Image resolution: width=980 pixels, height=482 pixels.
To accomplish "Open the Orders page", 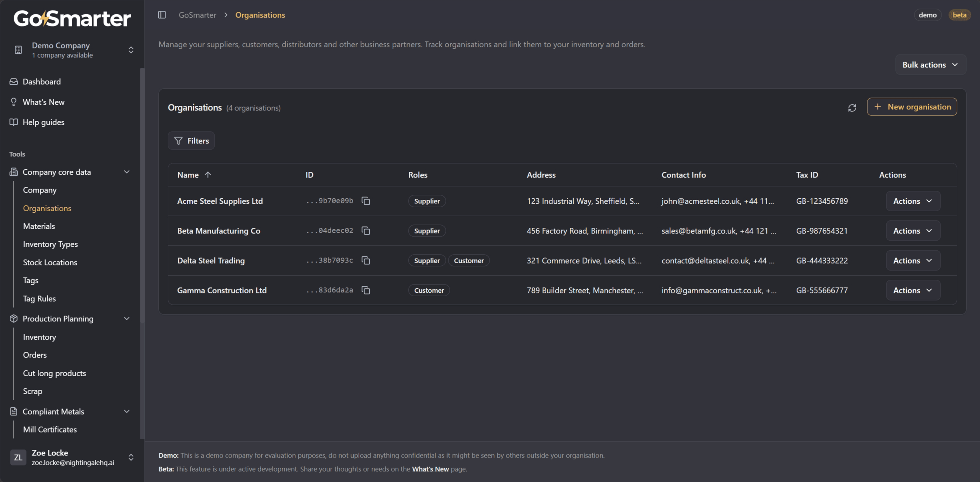I will click(34, 355).
